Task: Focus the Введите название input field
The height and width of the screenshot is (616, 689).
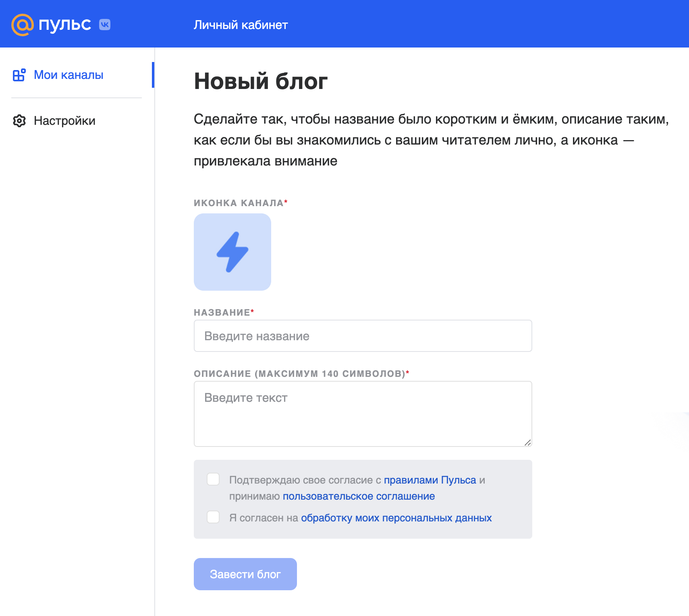Action: (363, 336)
